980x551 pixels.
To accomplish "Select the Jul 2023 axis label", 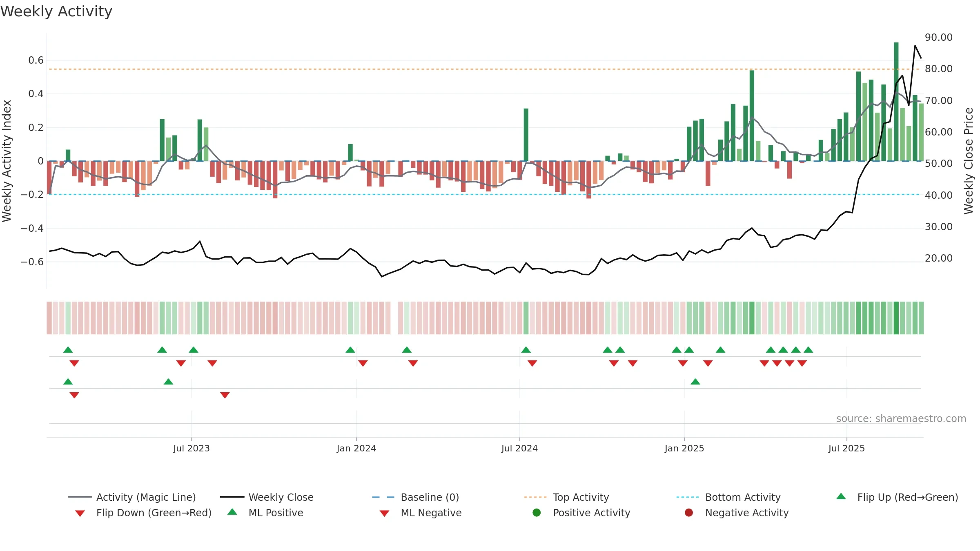I will click(x=192, y=448).
